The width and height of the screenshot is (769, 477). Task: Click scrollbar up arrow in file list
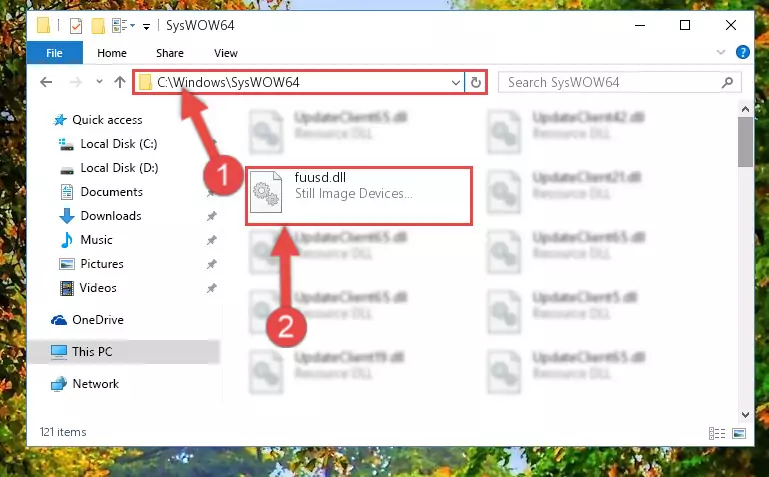(745, 109)
